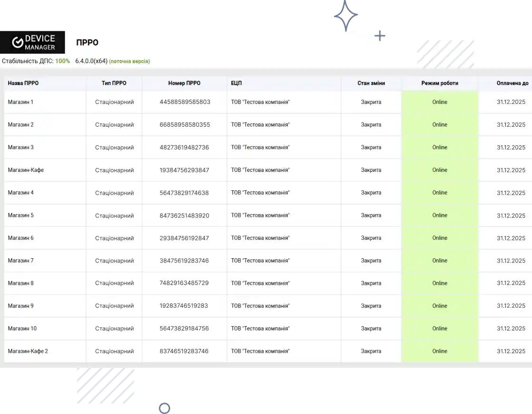
Task: Click the Режим роботи column header
Action: [439, 83]
